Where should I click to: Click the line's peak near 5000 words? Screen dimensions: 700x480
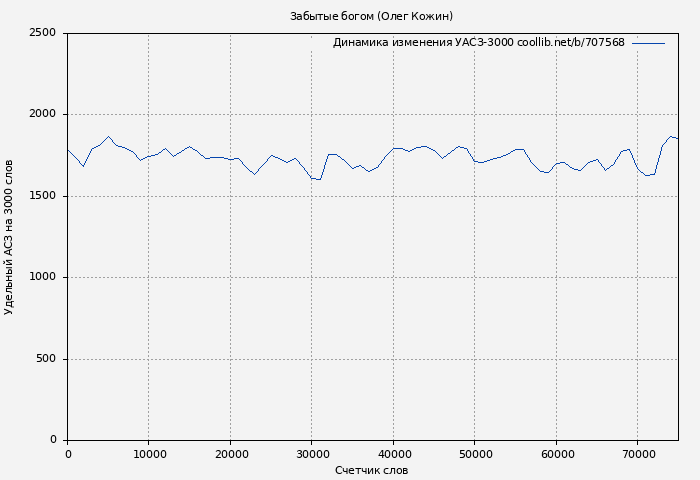tap(109, 137)
